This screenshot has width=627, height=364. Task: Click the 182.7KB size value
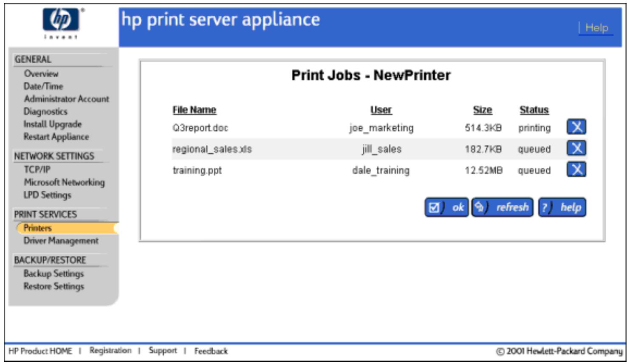point(483,149)
